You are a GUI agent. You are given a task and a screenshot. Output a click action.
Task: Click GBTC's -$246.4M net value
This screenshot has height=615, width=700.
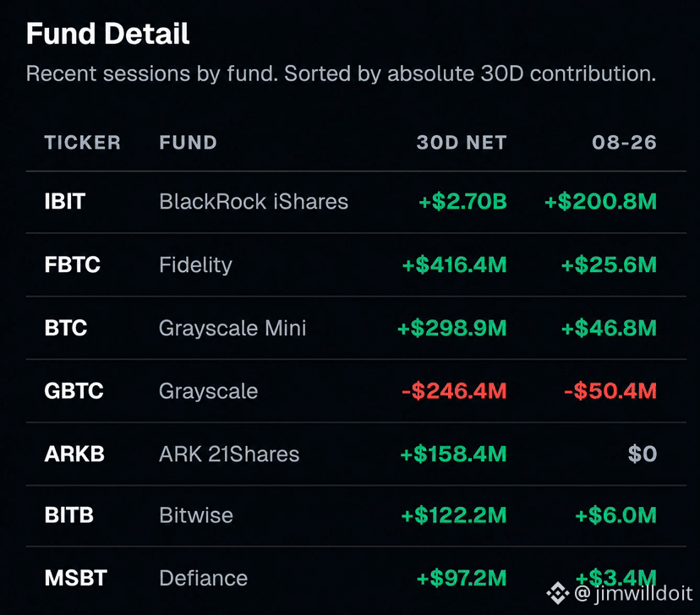pyautogui.click(x=455, y=391)
